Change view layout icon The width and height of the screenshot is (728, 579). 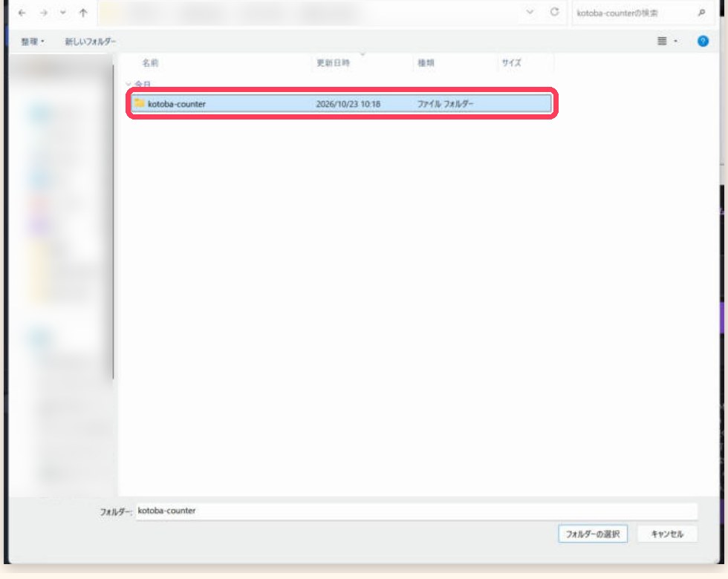(x=662, y=42)
